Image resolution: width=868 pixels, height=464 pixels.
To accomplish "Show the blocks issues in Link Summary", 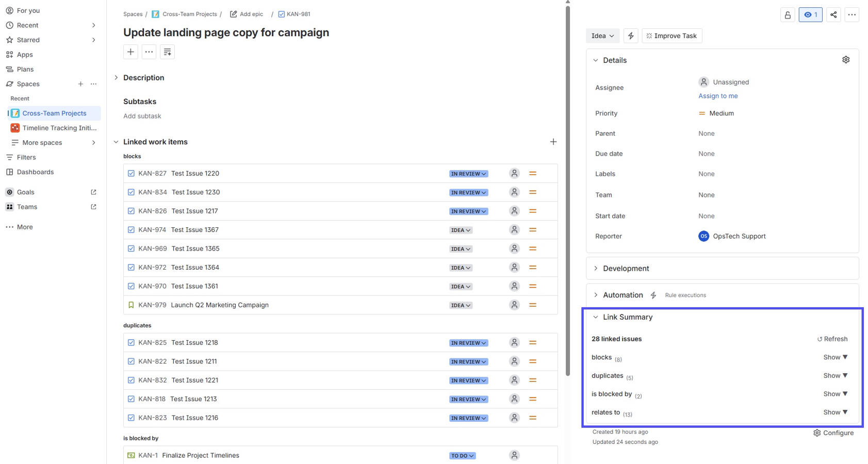I will tap(834, 357).
